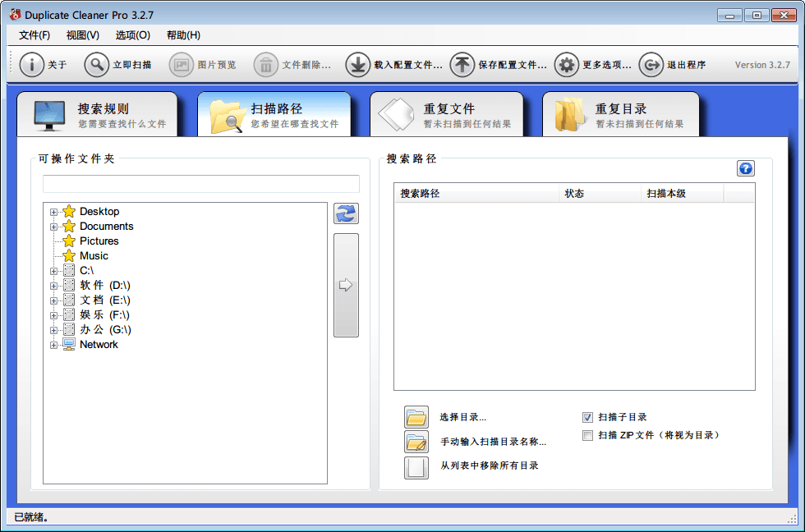Start scan with 立即扫描 magnifier icon
Viewport: 805px width, 532px height.
97,65
